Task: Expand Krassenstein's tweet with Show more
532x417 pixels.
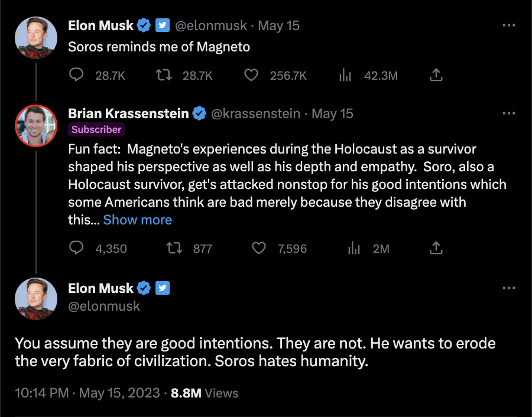Action: point(137,220)
